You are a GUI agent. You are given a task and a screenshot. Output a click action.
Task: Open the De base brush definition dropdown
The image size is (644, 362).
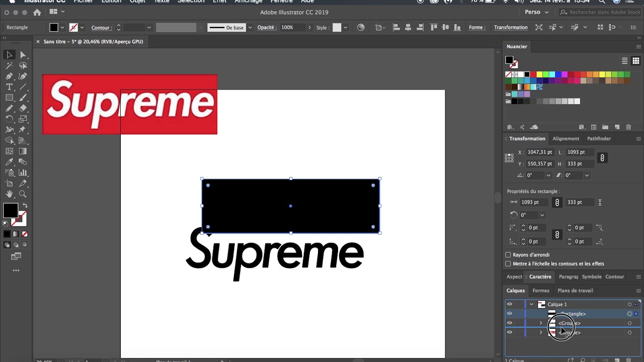pyautogui.click(x=250, y=28)
